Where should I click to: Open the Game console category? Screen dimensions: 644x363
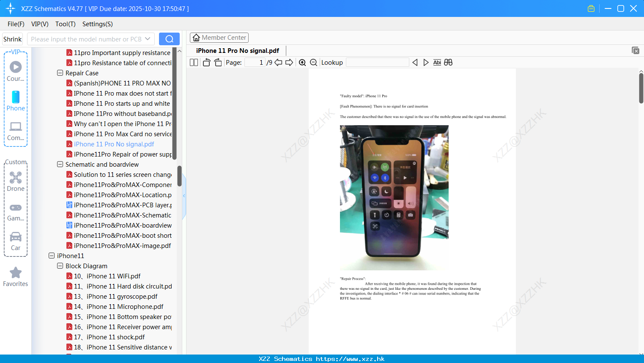coord(16,212)
